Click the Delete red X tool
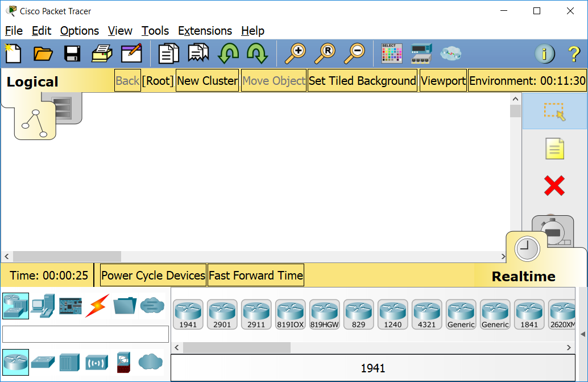The width and height of the screenshot is (588, 382). point(554,186)
